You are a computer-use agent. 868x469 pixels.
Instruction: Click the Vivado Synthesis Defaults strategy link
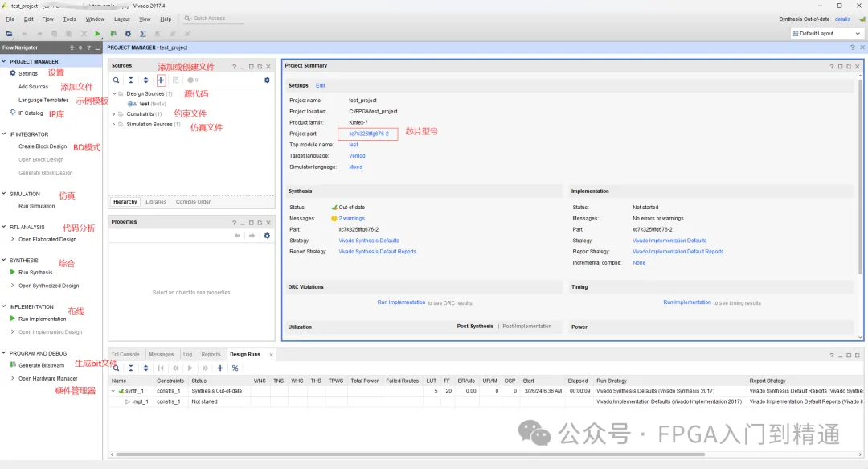point(369,241)
